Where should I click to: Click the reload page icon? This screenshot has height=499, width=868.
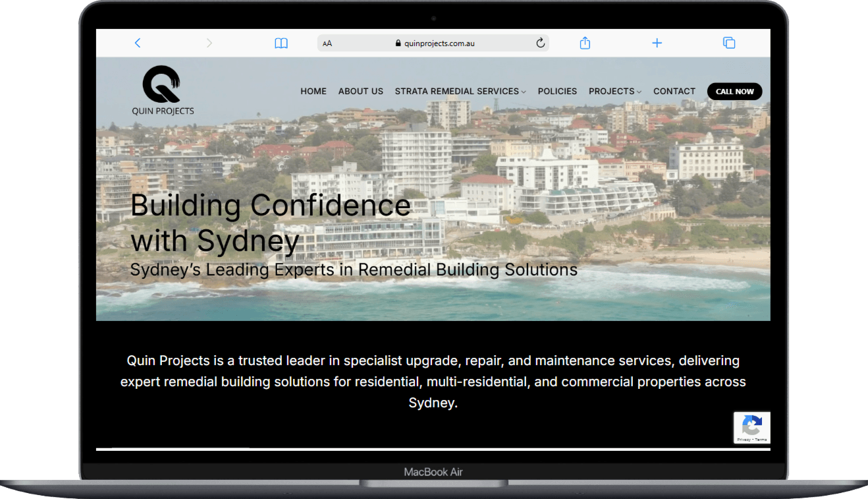pyautogui.click(x=541, y=43)
